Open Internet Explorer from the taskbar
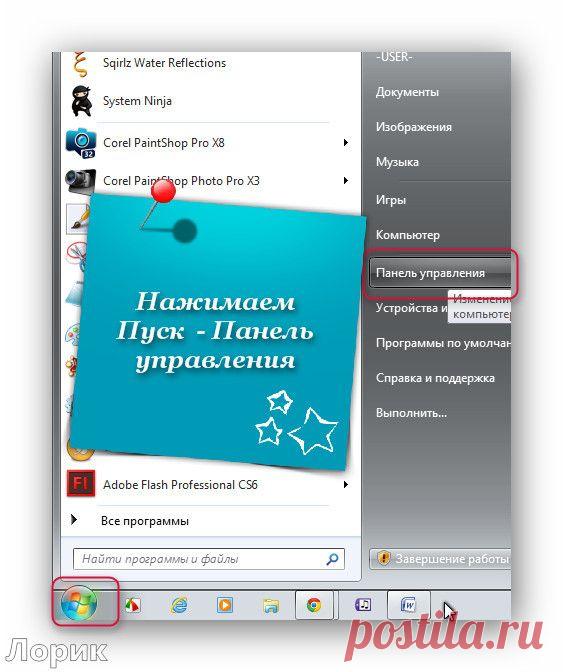The height and width of the screenshot is (672, 563). (x=179, y=605)
